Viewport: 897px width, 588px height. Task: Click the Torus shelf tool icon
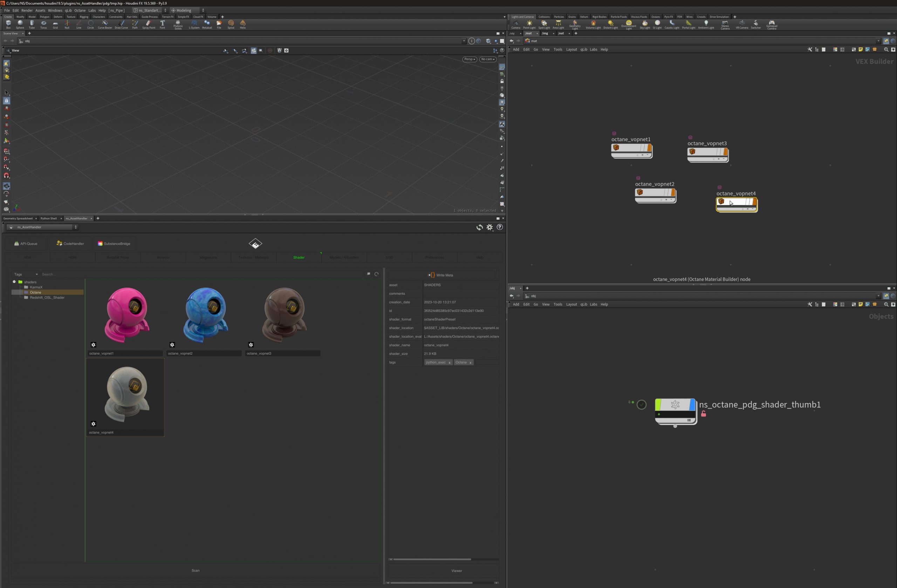[x=44, y=24]
